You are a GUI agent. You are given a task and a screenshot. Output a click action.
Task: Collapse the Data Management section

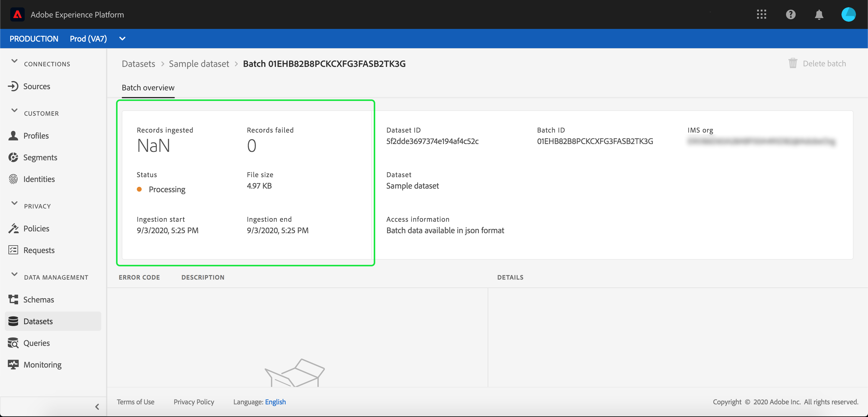click(14, 274)
